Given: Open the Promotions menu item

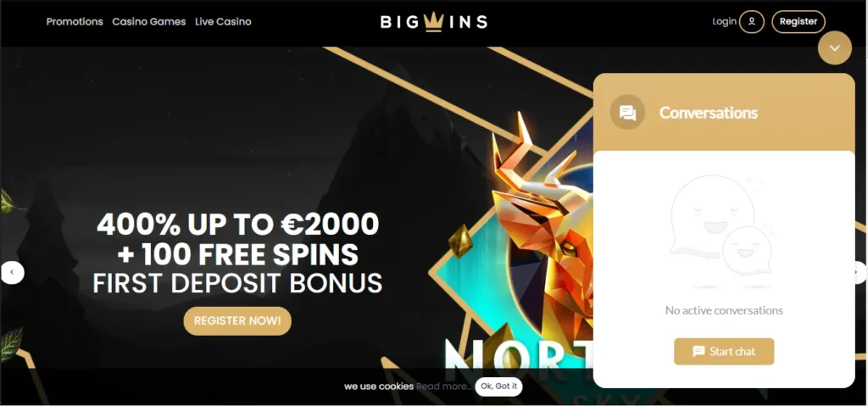Looking at the screenshot, I should 75,21.
